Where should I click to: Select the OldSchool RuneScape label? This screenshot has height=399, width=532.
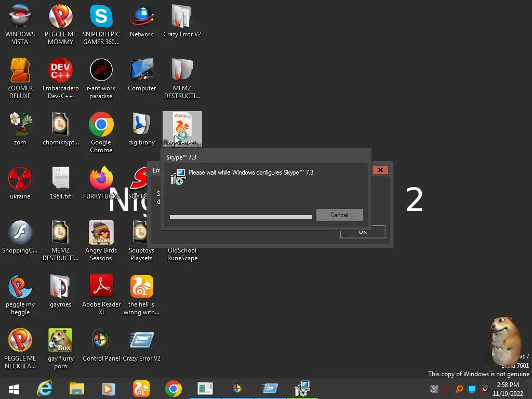[x=182, y=254]
